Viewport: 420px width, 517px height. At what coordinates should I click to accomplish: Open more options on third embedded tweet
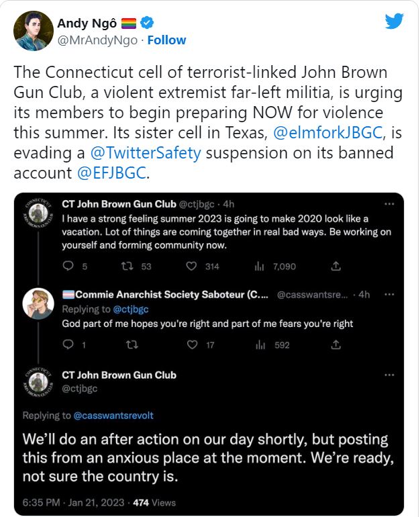pos(389,374)
